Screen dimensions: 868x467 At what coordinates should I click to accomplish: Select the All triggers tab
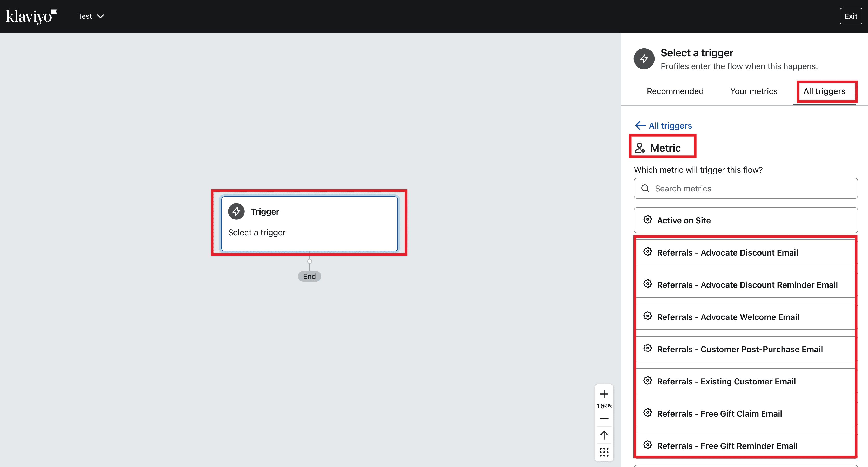click(x=824, y=91)
